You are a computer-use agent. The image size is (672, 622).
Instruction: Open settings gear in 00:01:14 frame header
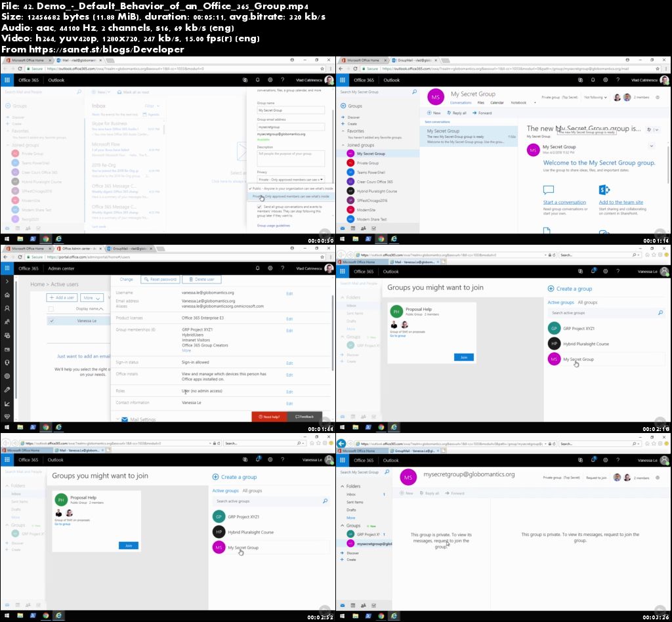click(606, 80)
